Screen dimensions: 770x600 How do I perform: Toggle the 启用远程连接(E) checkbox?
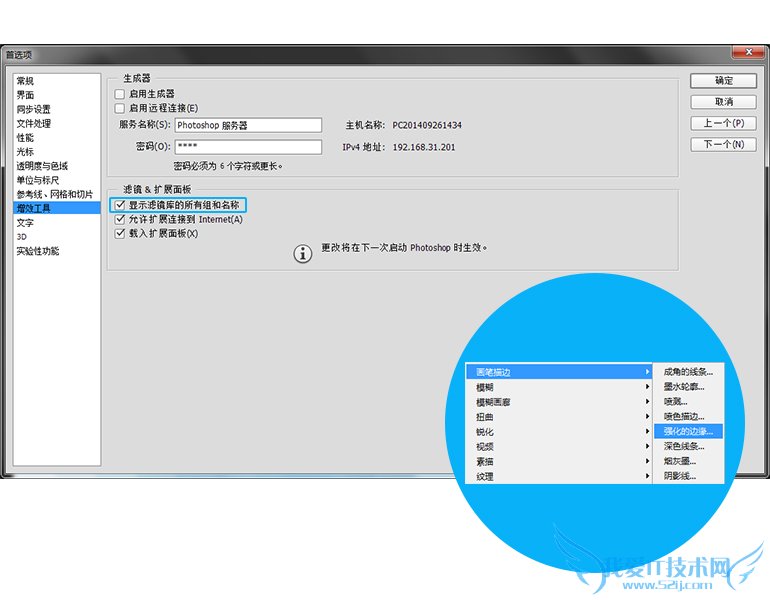point(119,108)
